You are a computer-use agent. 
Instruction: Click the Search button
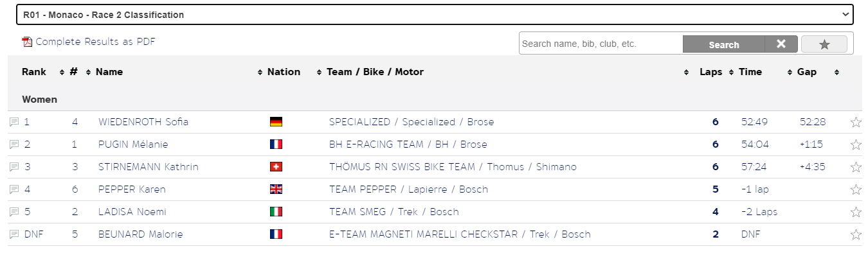coord(724,44)
